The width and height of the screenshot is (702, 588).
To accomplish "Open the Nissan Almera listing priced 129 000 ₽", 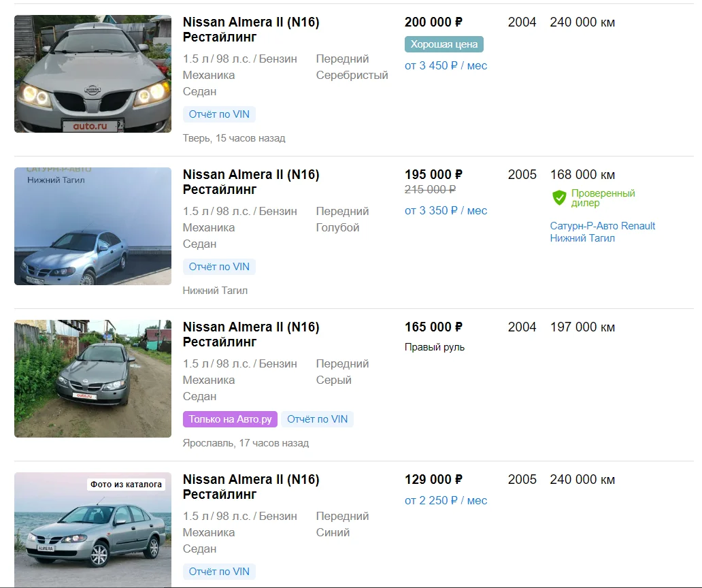I will (x=251, y=487).
